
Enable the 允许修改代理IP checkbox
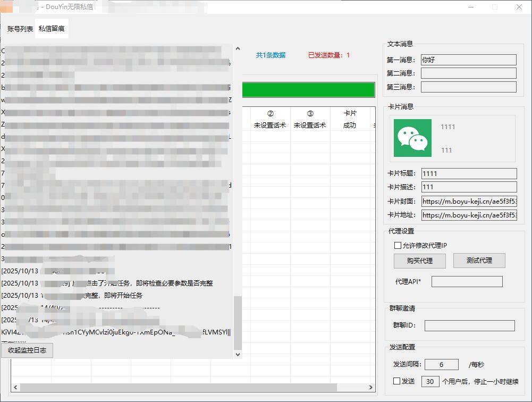coord(398,246)
